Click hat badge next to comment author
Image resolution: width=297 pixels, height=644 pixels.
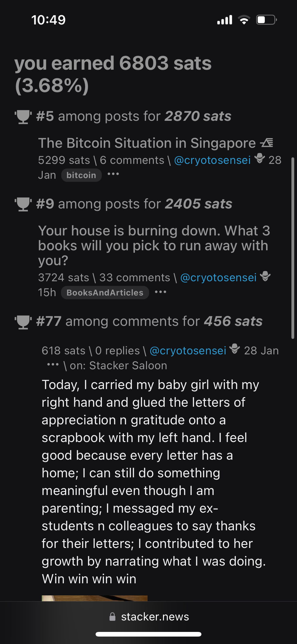[235, 349]
